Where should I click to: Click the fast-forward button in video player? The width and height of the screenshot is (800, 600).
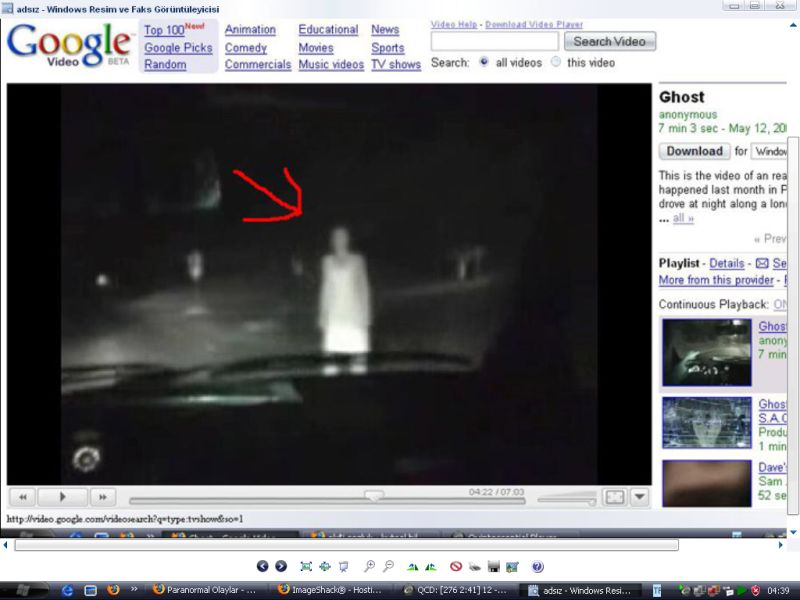point(103,497)
